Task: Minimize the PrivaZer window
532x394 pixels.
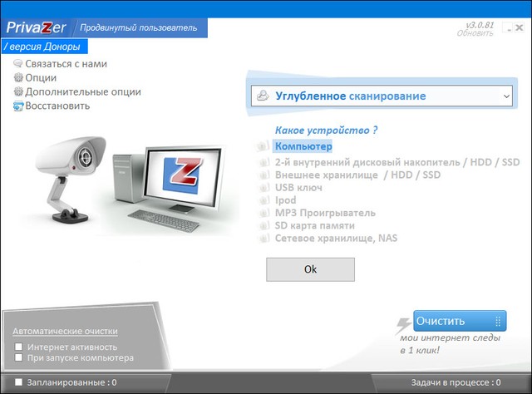Action: coord(508,28)
